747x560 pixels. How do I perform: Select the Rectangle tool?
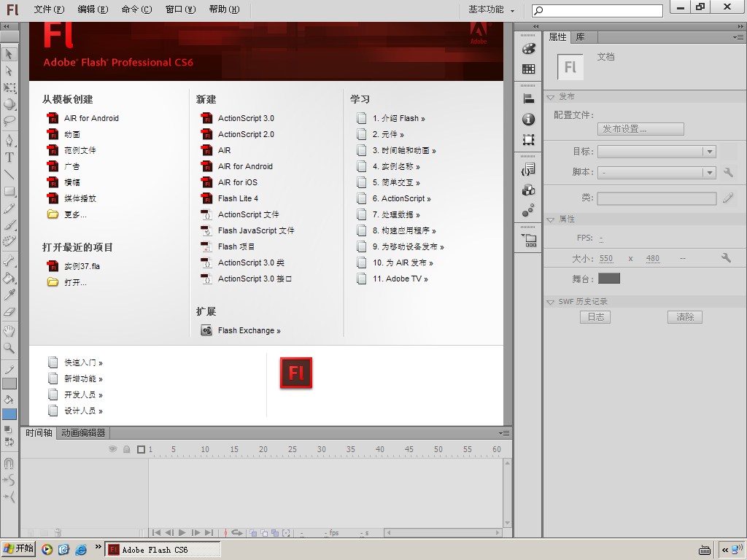(9, 192)
